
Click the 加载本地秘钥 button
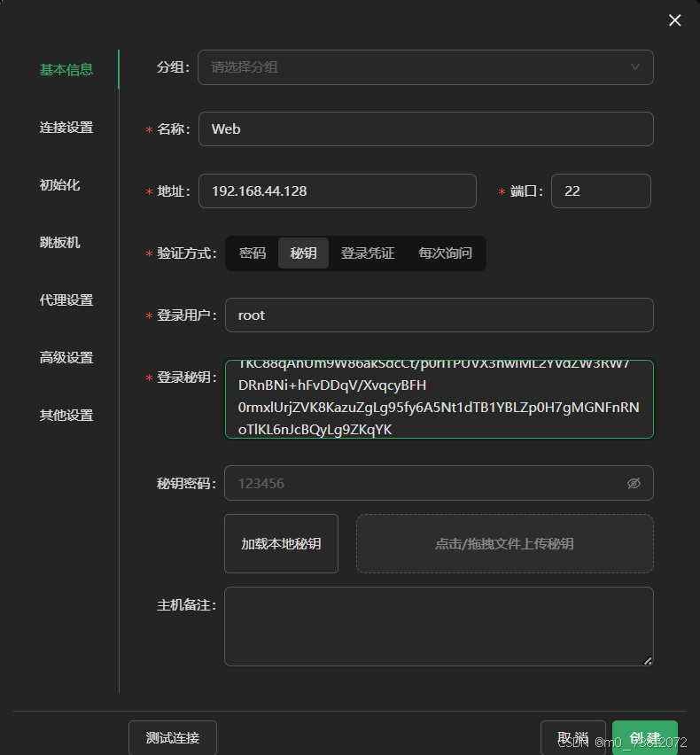[281, 543]
